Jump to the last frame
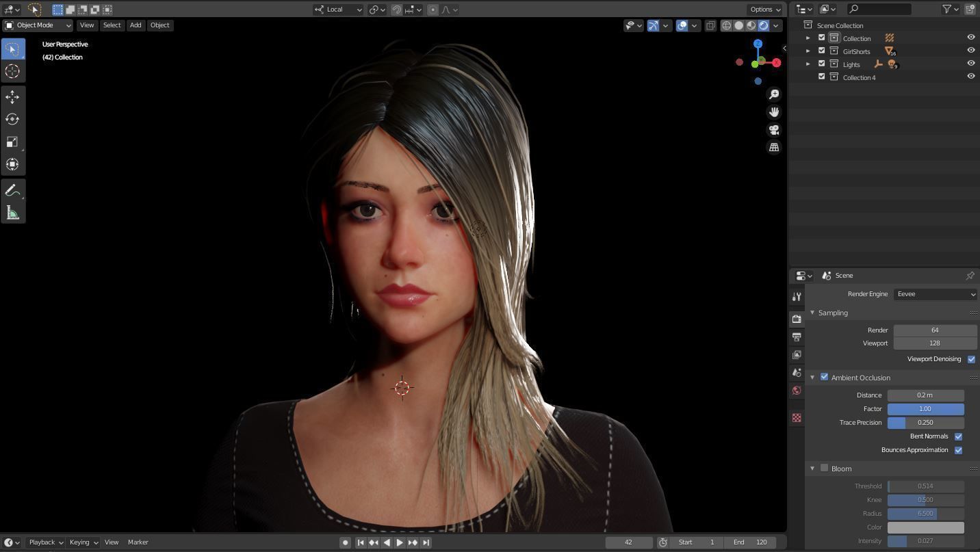 click(426, 542)
